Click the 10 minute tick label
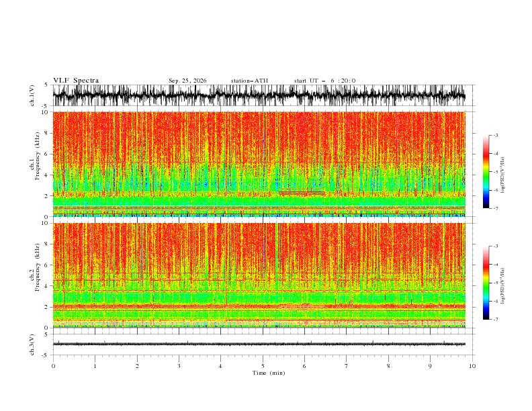532x411 pixels. pos(472,366)
